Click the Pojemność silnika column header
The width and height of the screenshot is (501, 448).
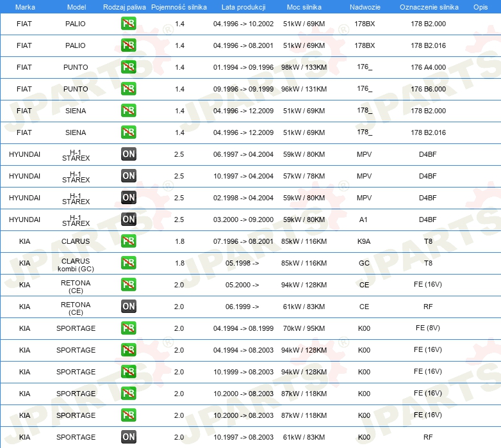click(179, 7)
